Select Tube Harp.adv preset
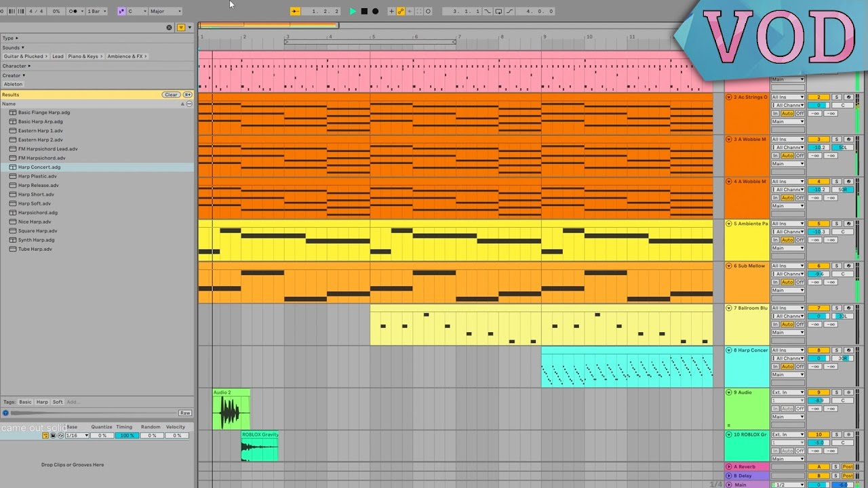 pos(35,249)
